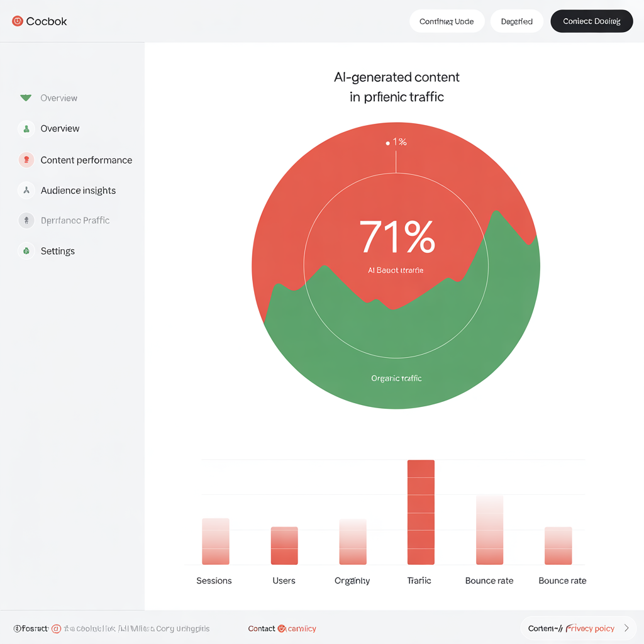Click the Confihrez Uode header button
644x644 pixels.
[447, 21]
